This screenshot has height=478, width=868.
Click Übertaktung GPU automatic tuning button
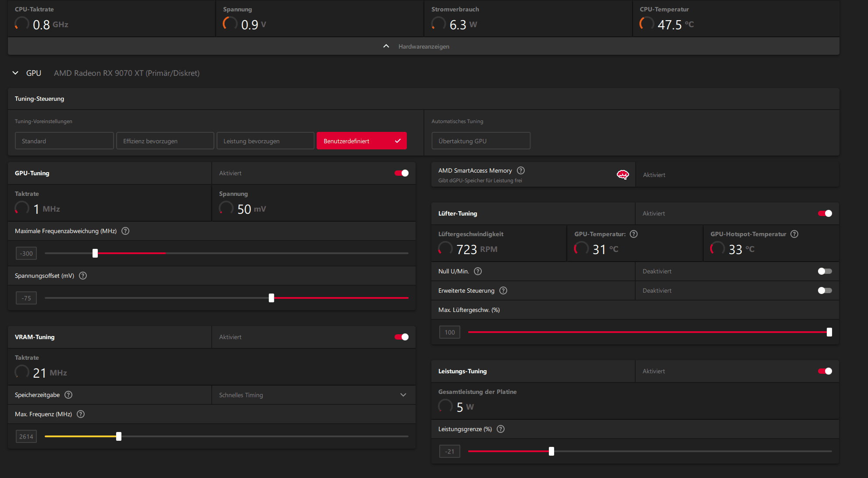[480, 141]
